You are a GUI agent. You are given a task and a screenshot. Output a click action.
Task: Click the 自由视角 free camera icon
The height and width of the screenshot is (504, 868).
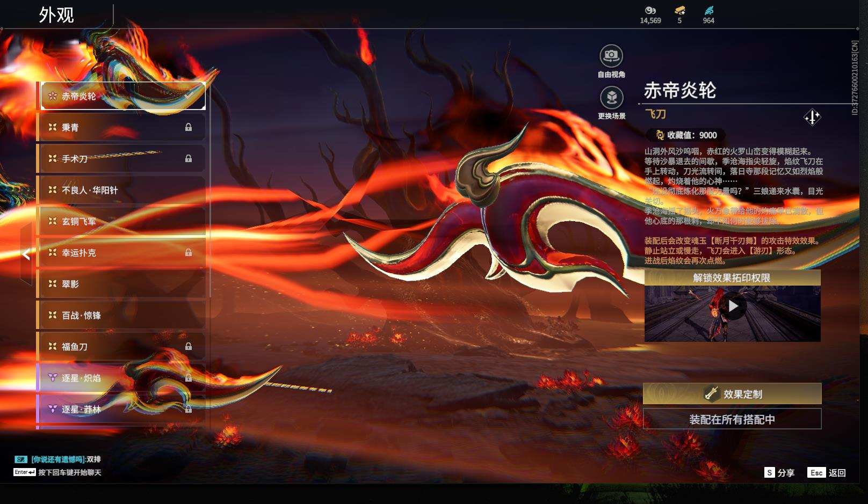click(x=611, y=55)
